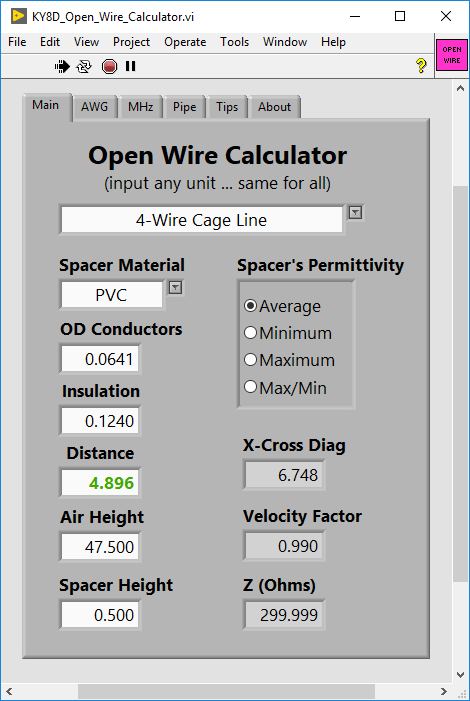The height and width of the screenshot is (701, 470).
Task: Pause execution with the Pause icon
Action: 131,67
